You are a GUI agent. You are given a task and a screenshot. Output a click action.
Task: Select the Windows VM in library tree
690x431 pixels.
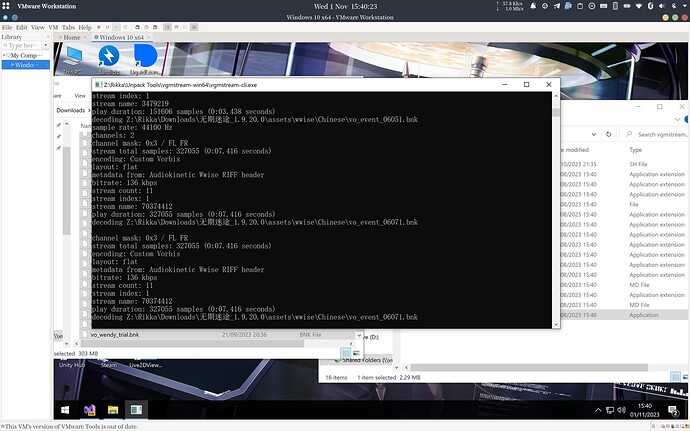(26, 65)
